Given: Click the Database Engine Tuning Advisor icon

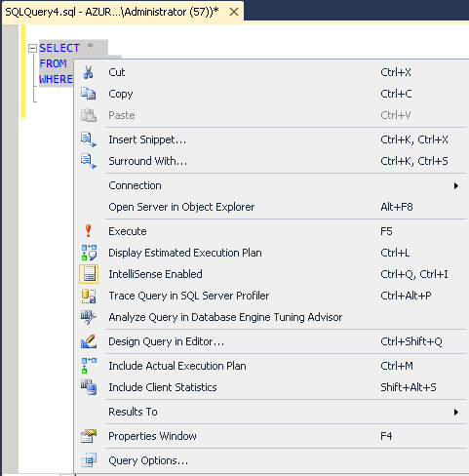Looking at the screenshot, I should (89, 317).
